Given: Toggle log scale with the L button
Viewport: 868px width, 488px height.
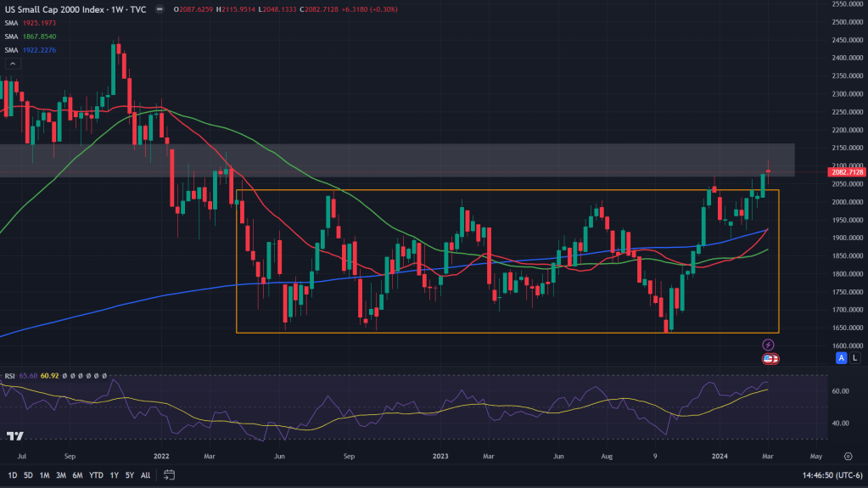Looking at the screenshot, I should coord(854,359).
